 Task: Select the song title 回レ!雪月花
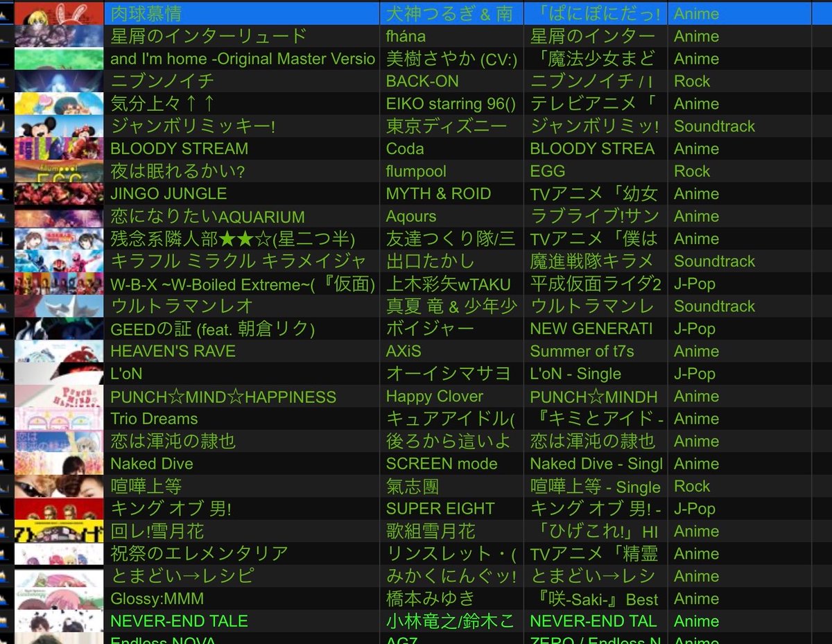pyautogui.click(x=157, y=532)
